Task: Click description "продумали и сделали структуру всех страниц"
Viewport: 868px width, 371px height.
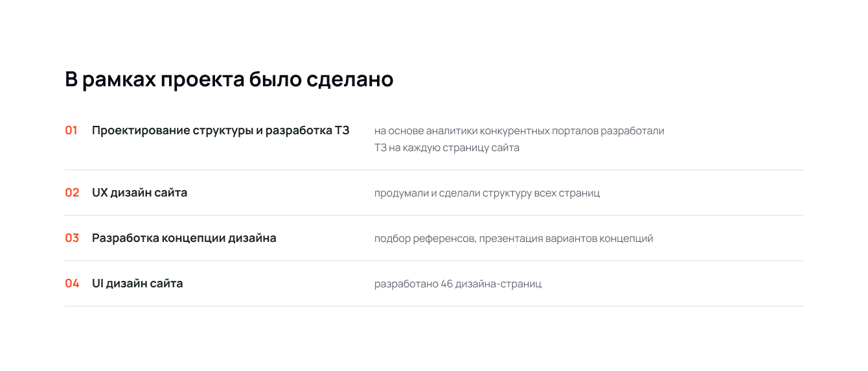Action: [x=487, y=193]
